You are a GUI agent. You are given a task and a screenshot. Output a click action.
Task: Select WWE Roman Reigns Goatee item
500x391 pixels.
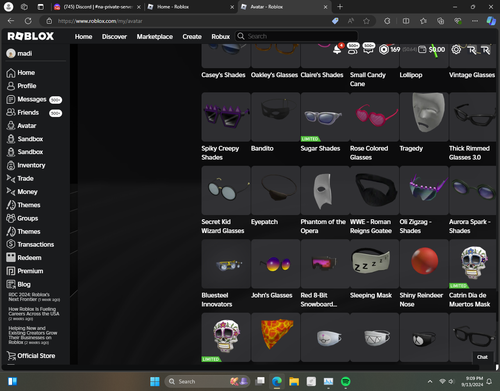point(375,190)
